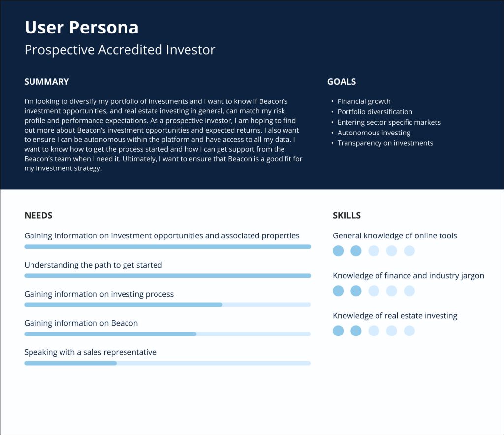Click the "Gaining information on investing process" bar
Screen dimensions: 504x435
pos(167,305)
